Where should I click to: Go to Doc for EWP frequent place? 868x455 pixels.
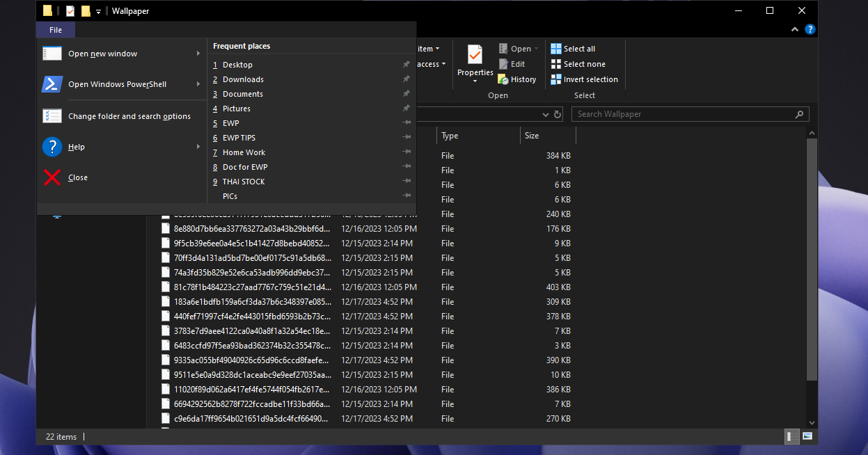(312, 167)
